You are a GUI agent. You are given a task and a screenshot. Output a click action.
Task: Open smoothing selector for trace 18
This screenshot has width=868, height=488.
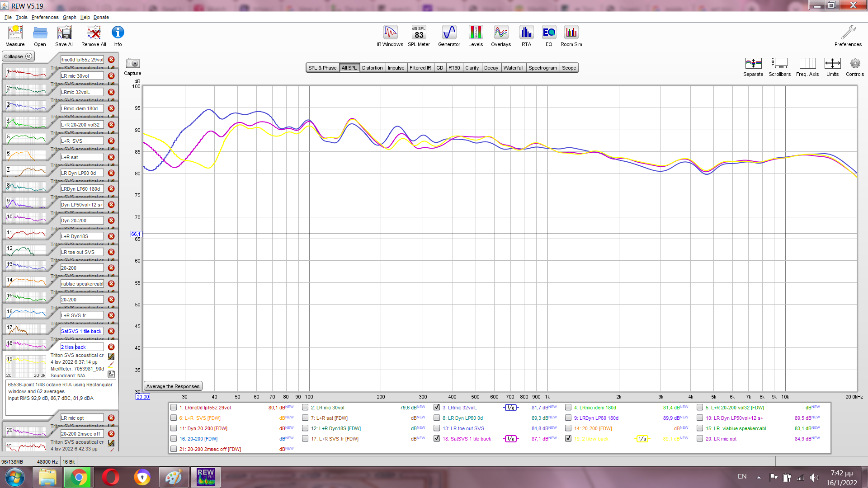click(x=511, y=439)
